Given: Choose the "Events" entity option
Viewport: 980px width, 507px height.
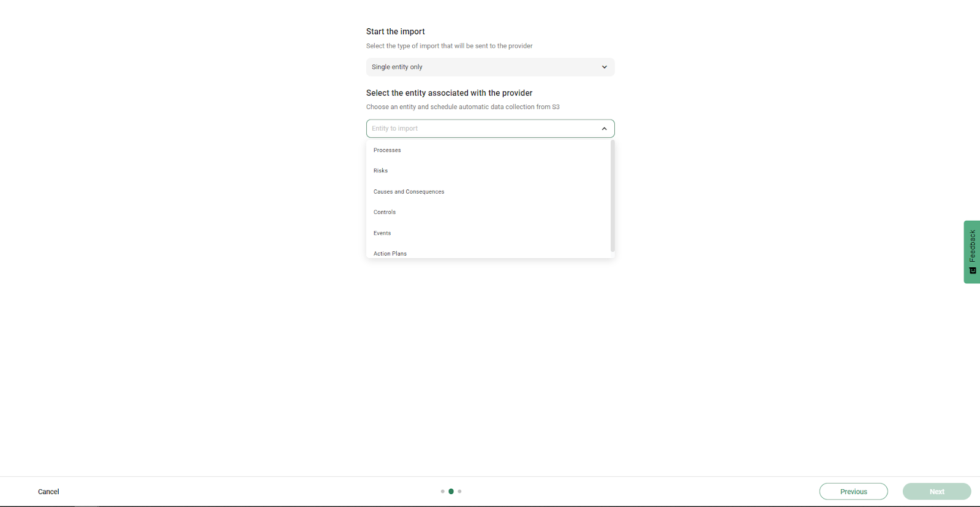Looking at the screenshot, I should [382, 233].
